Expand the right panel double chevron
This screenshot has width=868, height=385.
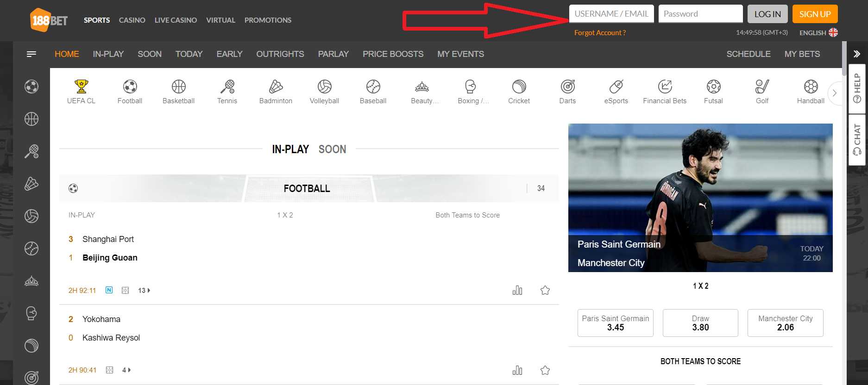pyautogui.click(x=857, y=54)
